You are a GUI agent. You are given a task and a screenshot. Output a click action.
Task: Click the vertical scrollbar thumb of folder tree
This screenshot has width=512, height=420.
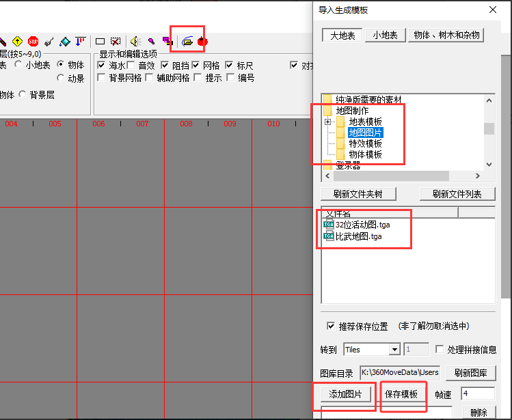(489, 128)
